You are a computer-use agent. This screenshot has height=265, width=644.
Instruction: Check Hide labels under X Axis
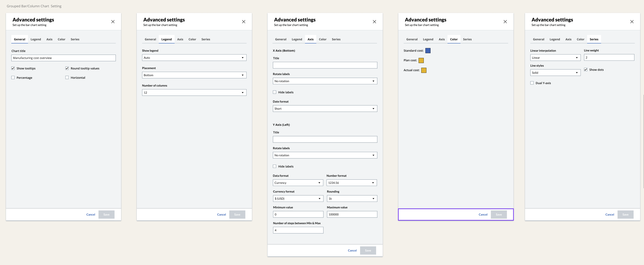pyautogui.click(x=274, y=92)
